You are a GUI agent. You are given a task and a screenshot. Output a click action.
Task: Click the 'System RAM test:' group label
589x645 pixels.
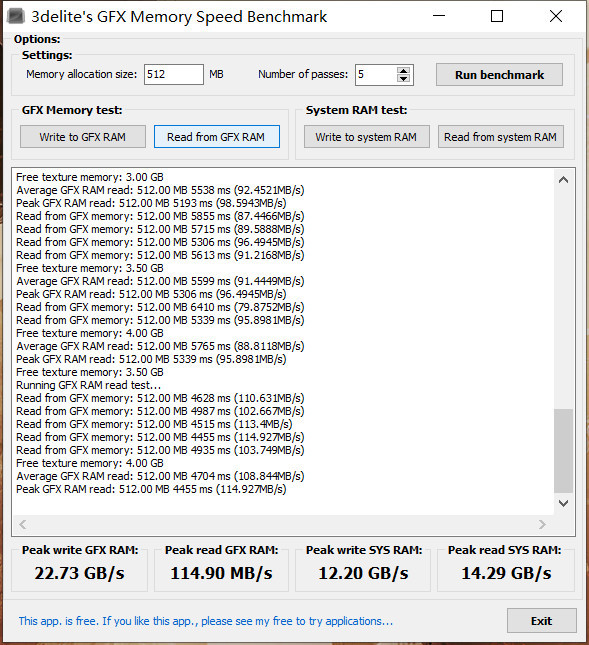tap(356, 110)
